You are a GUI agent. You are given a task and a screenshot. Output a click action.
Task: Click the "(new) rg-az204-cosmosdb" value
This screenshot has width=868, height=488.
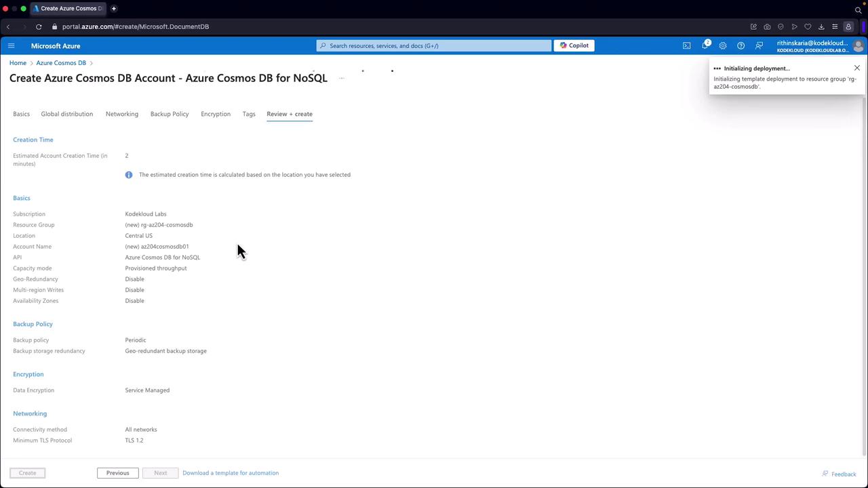[159, 225]
